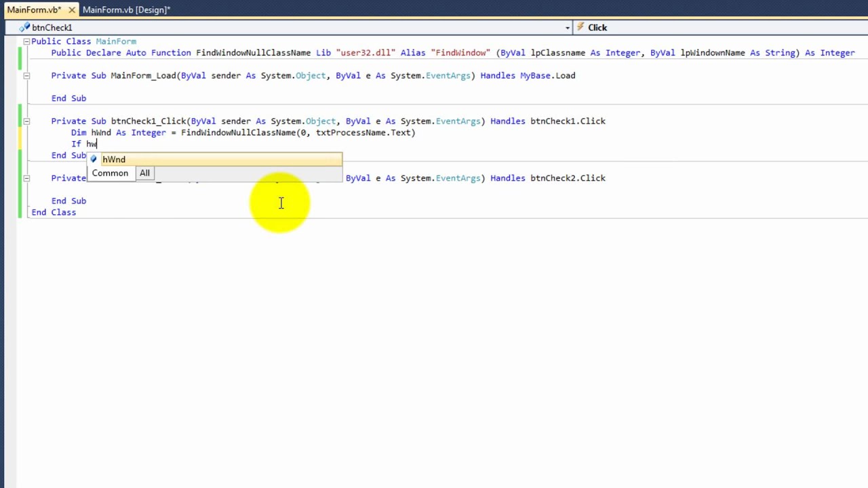Screen dimensions: 868x488
Task: Click the "user32.dll" string in code
Action: tap(366, 53)
